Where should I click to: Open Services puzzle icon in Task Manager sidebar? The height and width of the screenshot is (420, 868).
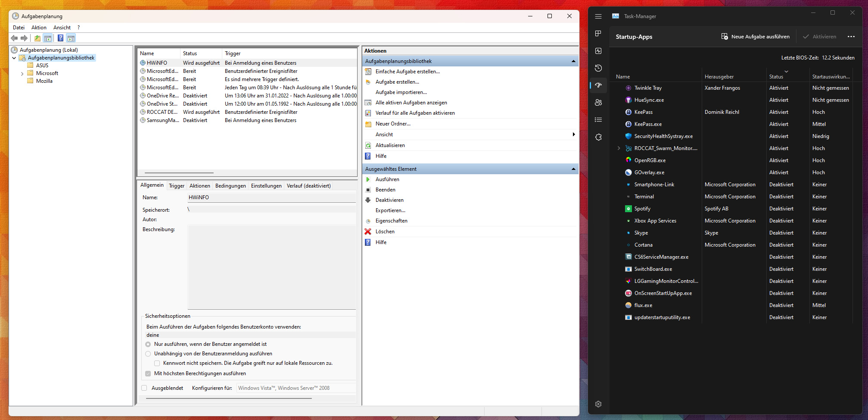click(598, 137)
